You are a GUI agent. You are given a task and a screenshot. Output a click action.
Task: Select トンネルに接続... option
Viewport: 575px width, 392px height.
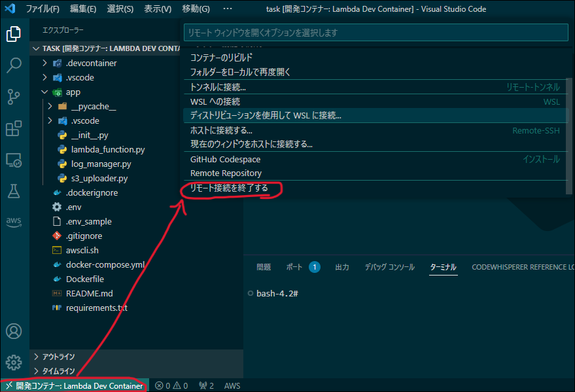point(375,87)
